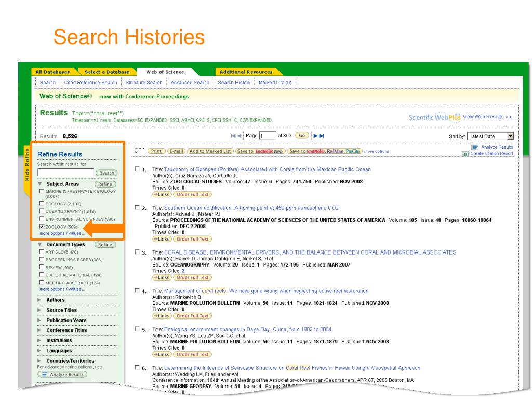Click the Analyze Results icon at top right
This screenshot has height=399, width=532.
pyautogui.click(x=475, y=147)
